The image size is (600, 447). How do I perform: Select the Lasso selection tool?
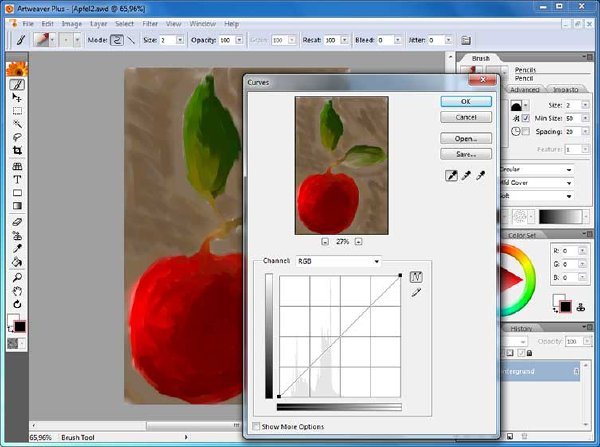17,137
